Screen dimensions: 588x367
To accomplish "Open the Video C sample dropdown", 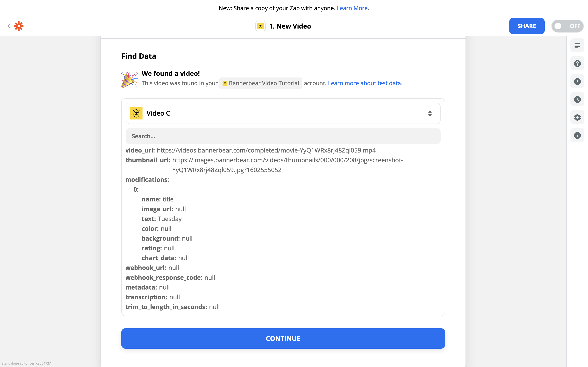I will (283, 113).
